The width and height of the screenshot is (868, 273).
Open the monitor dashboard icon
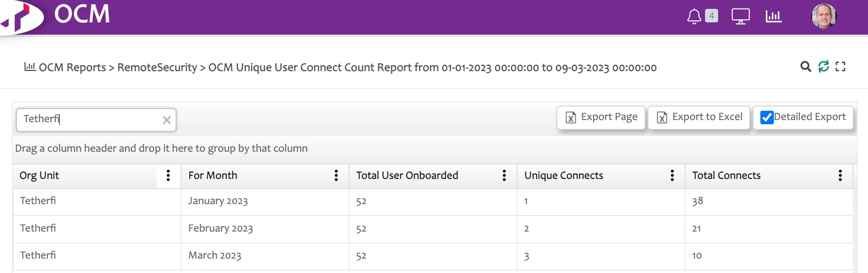click(741, 16)
